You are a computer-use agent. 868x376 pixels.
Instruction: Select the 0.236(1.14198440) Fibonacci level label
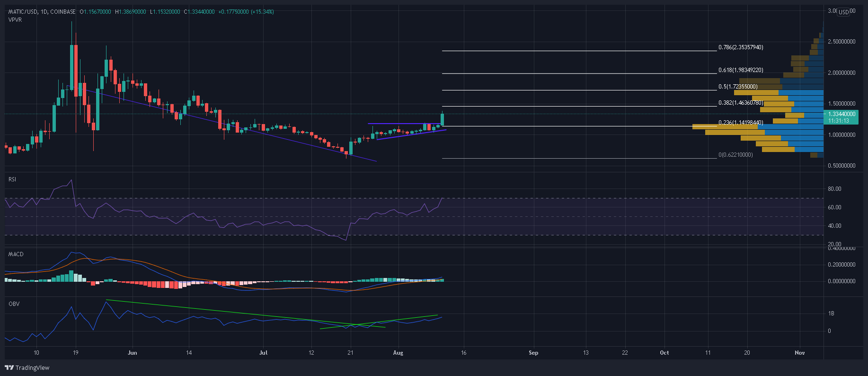[741, 123]
